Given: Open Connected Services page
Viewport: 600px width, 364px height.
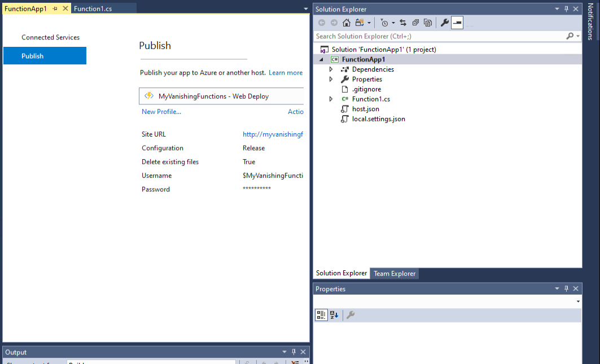Looking at the screenshot, I should (50, 37).
